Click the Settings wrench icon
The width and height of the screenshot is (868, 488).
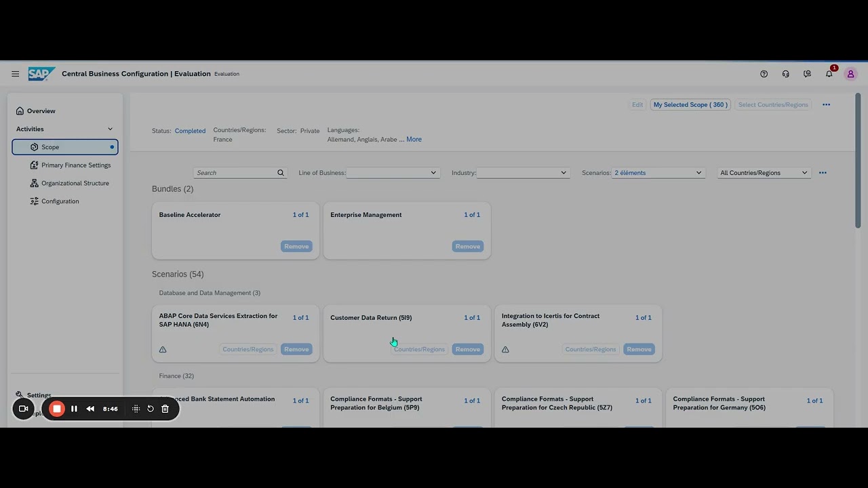20,395
